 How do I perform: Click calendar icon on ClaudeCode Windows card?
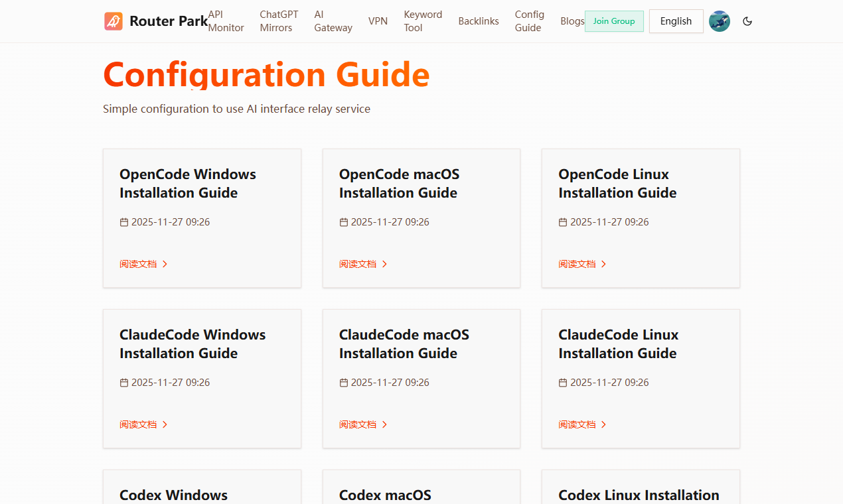124,383
